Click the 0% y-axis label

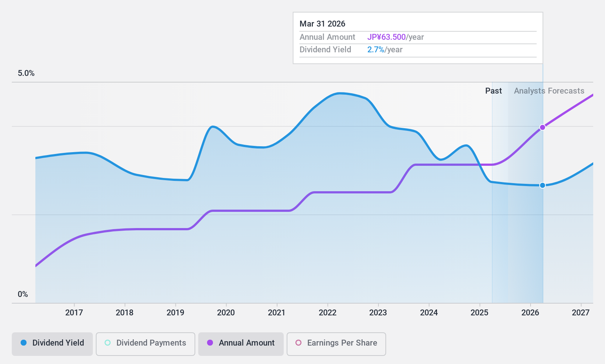coord(23,294)
